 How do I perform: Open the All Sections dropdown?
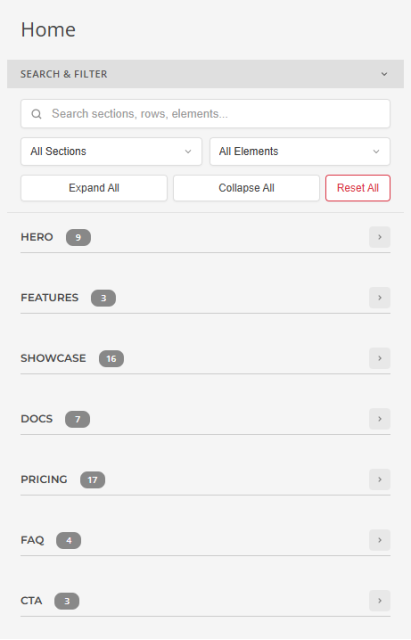click(111, 151)
